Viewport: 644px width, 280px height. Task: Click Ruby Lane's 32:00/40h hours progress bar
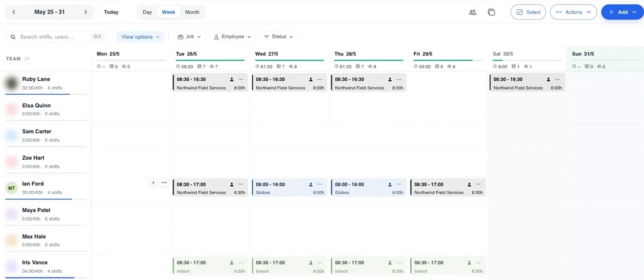(x=46, y=94)
